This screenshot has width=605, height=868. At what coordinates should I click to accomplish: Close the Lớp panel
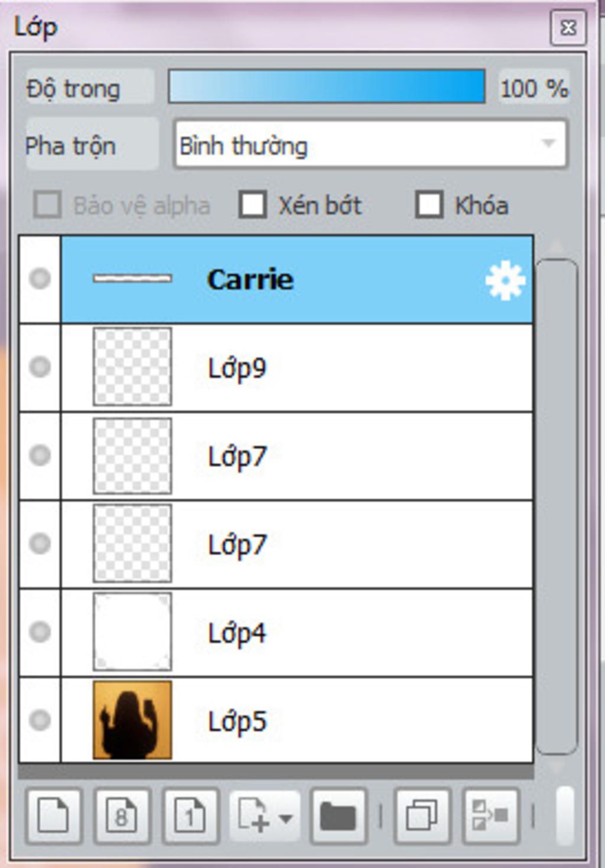click(568, 27)
